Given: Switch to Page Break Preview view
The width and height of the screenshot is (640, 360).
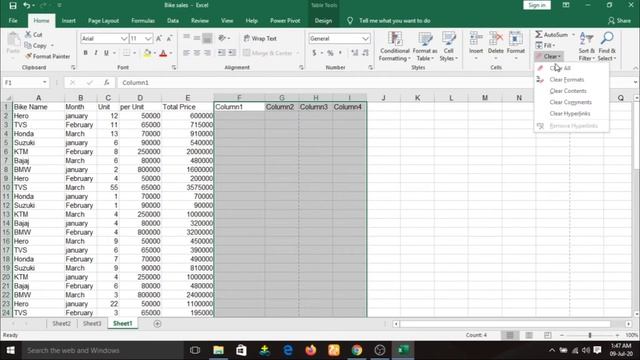Looking at the screenshot, I should [548, 335].
